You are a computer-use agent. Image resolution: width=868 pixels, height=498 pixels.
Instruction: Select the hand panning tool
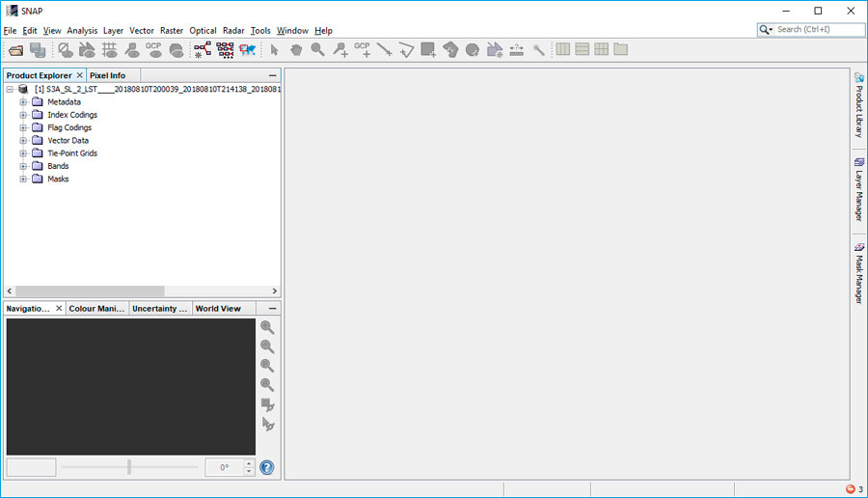296,50
